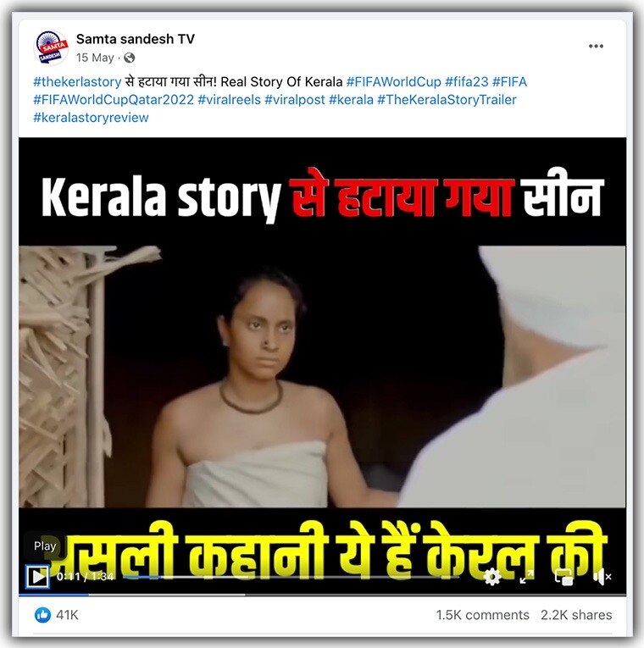The width and height of the screenshot is (644, 648).
Task: Open Samta sandesh TV profile picture
Action: point(51,48)
